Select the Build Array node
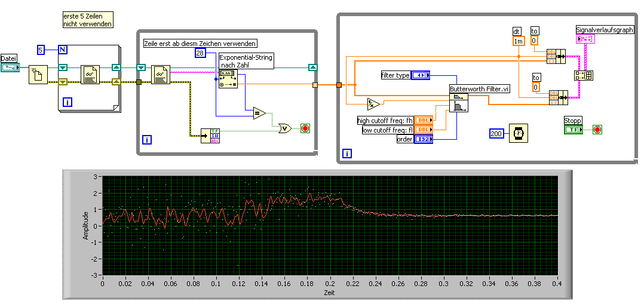This screenshot has height=304, width=644. 583,75
